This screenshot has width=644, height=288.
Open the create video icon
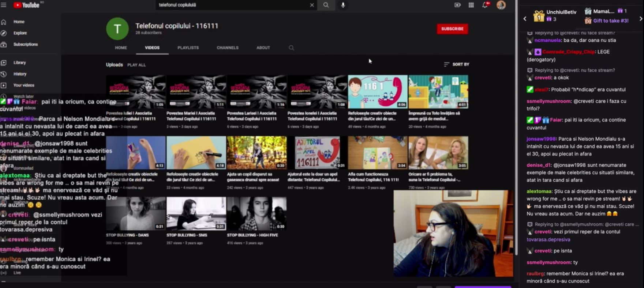click(x=457, y=5)
